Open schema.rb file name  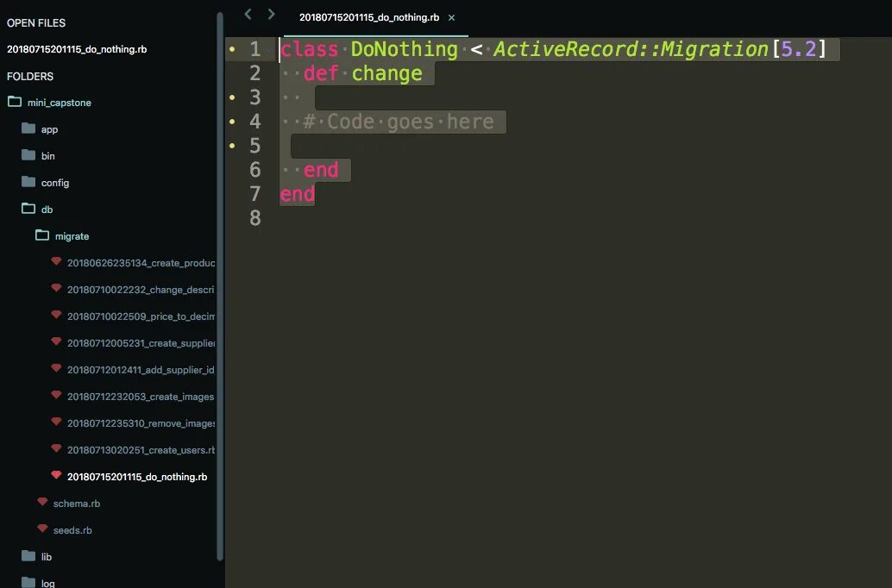point(77,504)
